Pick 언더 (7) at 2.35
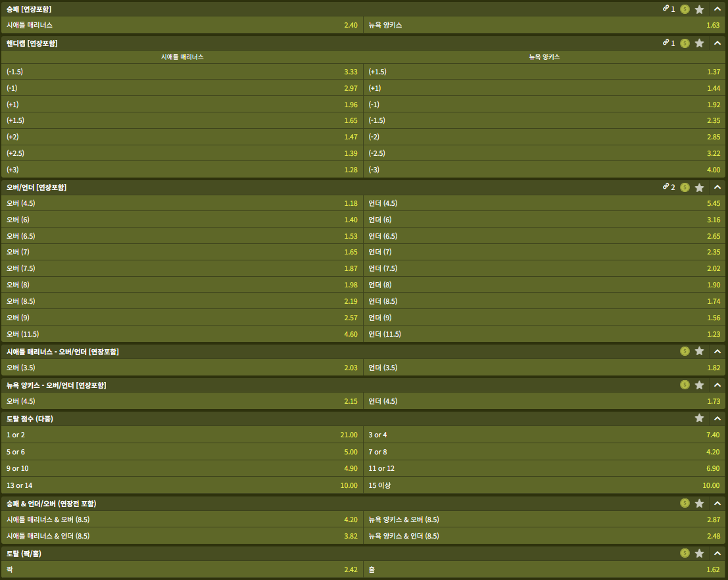The width and height of the screenshot is (728, 580). 545,252
